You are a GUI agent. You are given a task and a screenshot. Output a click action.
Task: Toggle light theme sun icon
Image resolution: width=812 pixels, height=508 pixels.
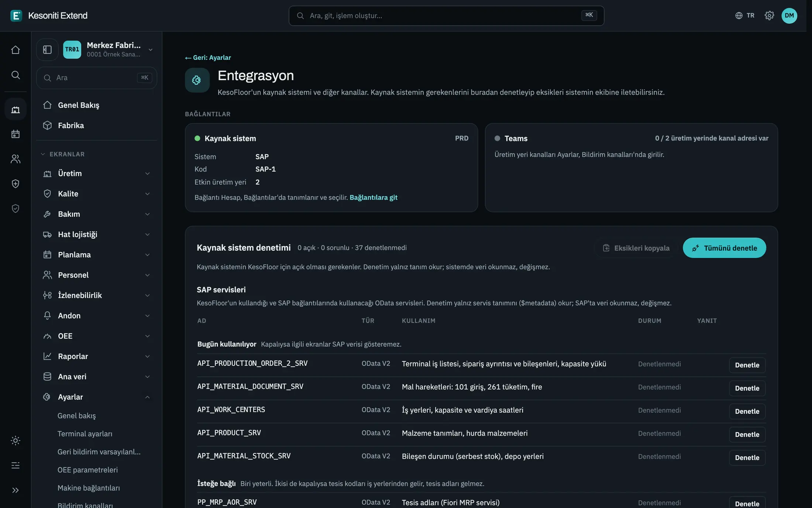(16, 440)
